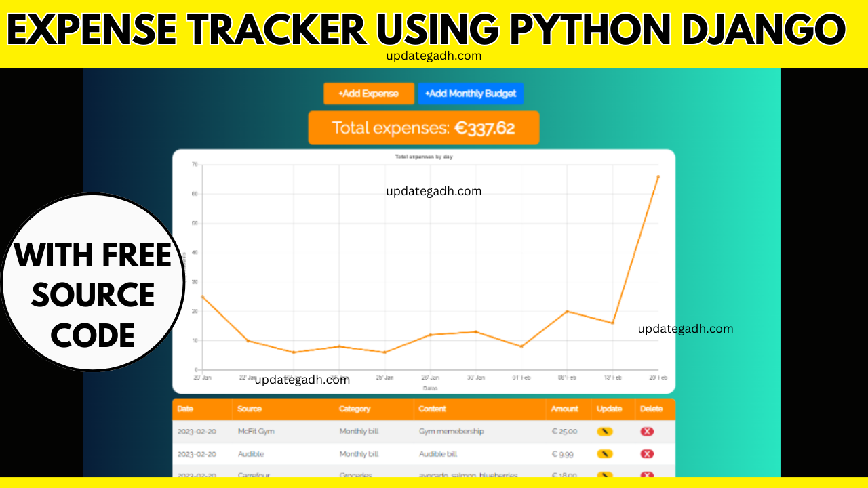Click the pencil update icon for Audible
The height and width of the screenshot is (488, 868).
605,453
